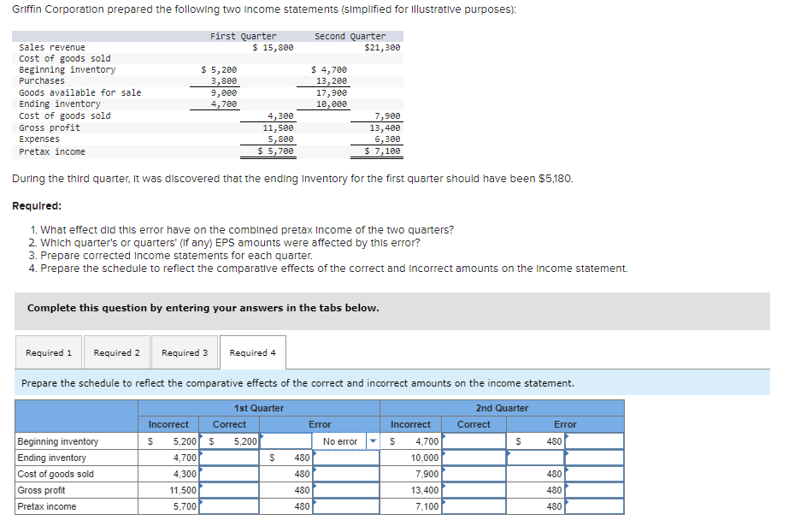Click the Correct field for 1st Quarter Cost of goods sold

tap(231, 473)
